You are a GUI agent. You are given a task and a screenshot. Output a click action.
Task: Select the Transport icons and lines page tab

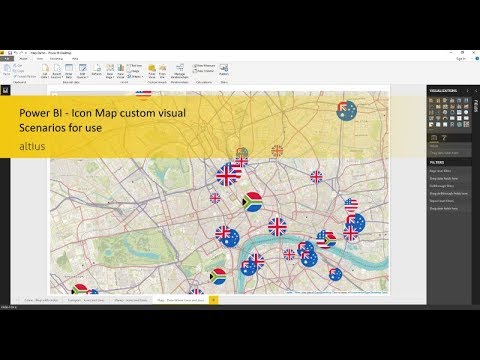86,300
